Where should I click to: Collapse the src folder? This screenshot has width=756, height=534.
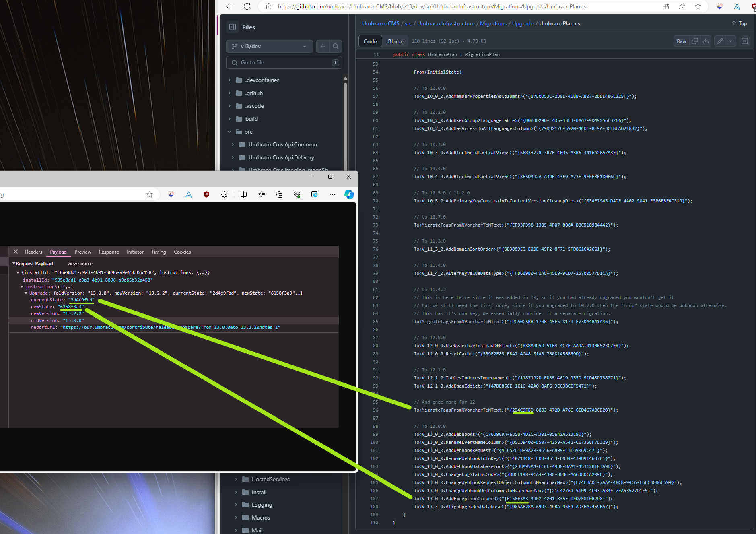click(x=229, y=132)
